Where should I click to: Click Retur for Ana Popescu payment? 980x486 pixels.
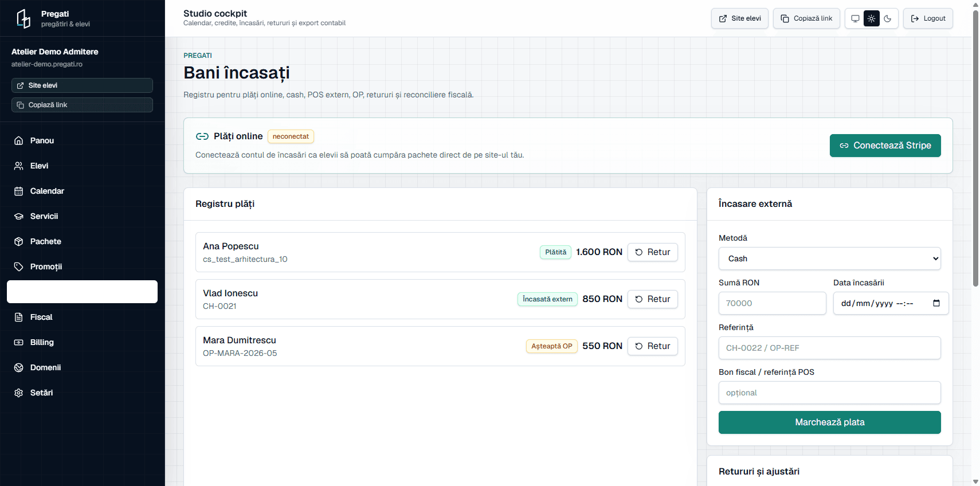click(x=652, y=252)
